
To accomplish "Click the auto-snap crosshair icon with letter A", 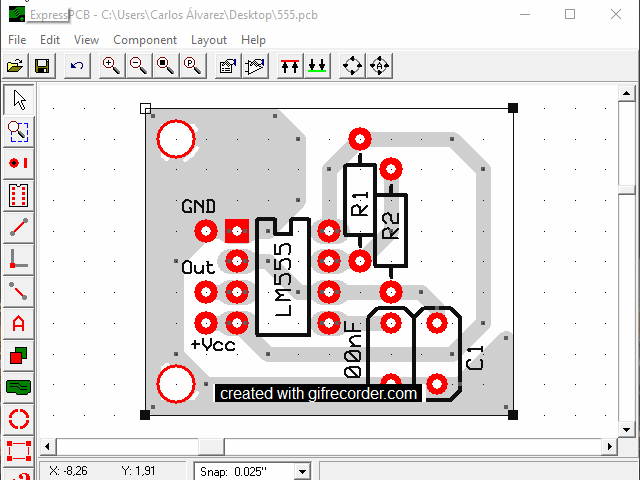I will pos(380,65).
